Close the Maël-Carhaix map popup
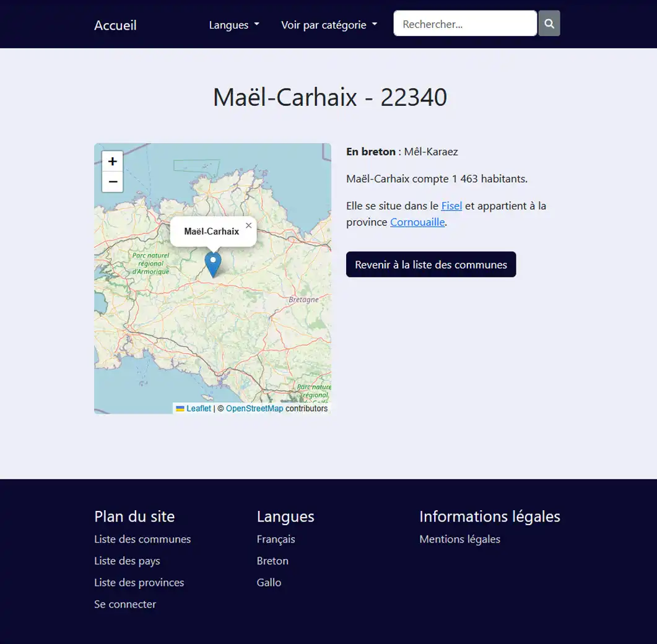657x644 pixels. coord(248,225)
